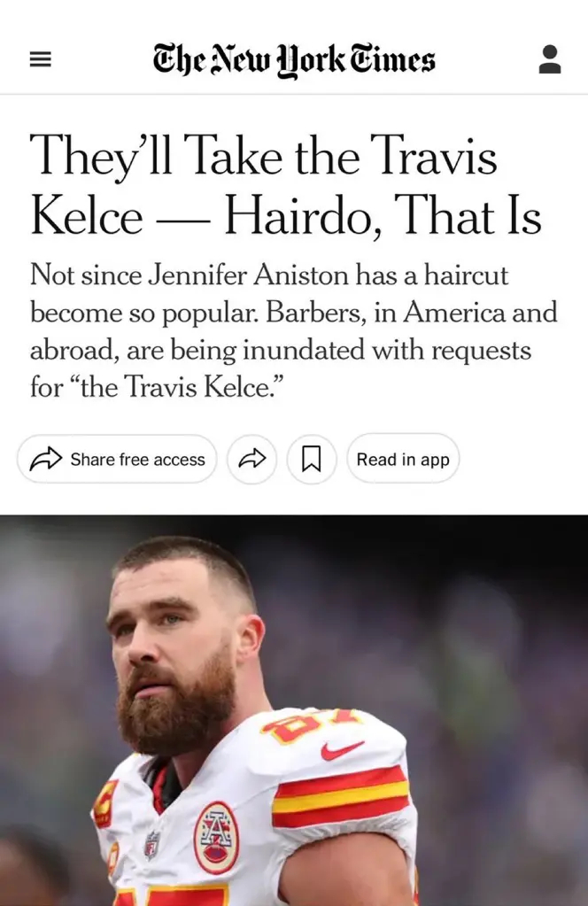The image size is (588, 906).
Task: Open the account profile icon
Action: 550,59
